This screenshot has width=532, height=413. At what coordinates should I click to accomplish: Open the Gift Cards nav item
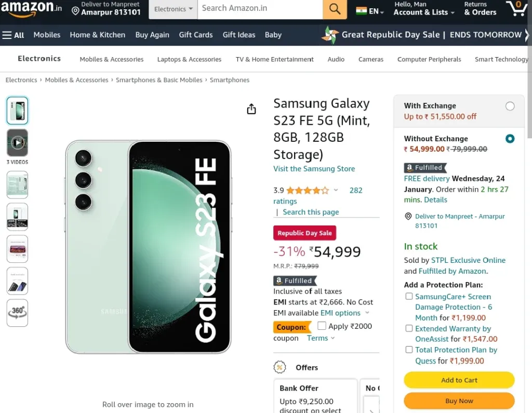tap(196, 35)
